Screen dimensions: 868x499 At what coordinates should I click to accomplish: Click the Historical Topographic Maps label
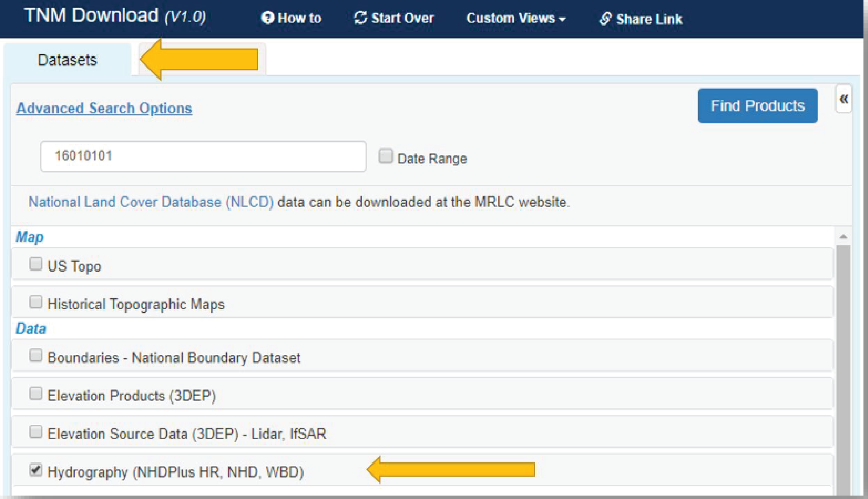[136, 304]
